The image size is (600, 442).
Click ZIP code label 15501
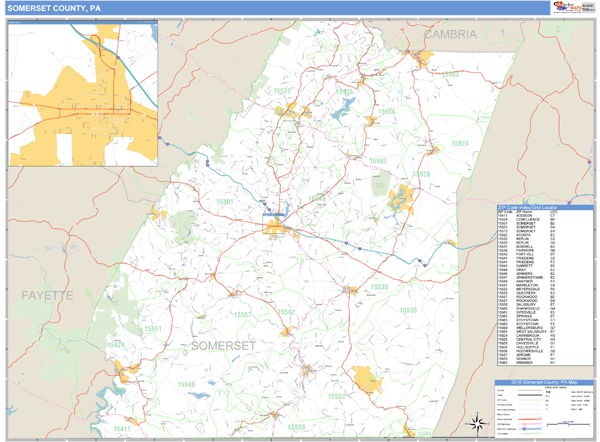[x=225, y=202]
